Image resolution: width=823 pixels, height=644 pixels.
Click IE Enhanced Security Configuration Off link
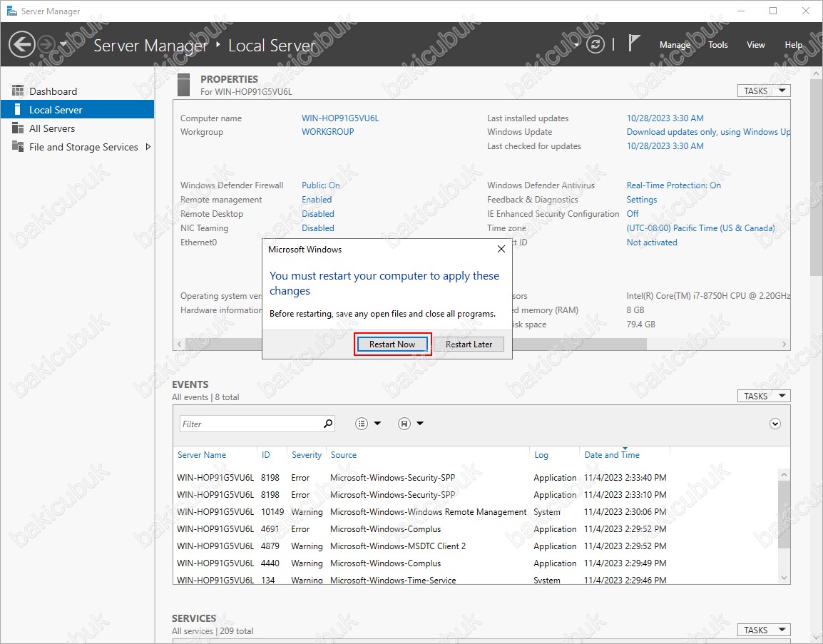633,214
